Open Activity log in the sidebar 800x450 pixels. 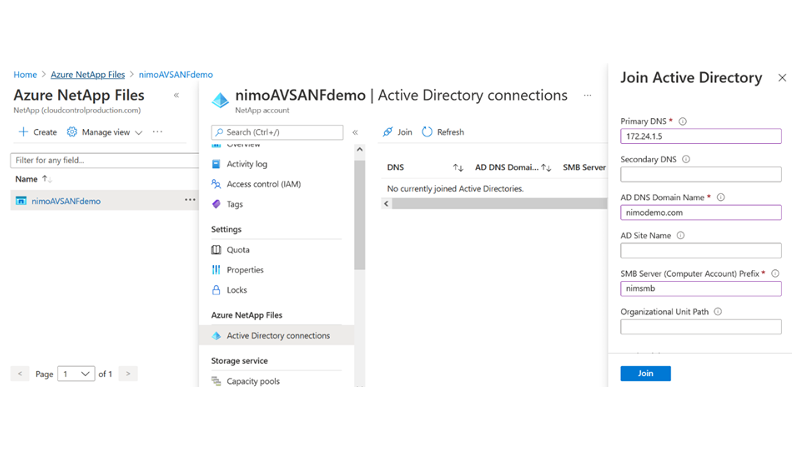pos(246,164)
